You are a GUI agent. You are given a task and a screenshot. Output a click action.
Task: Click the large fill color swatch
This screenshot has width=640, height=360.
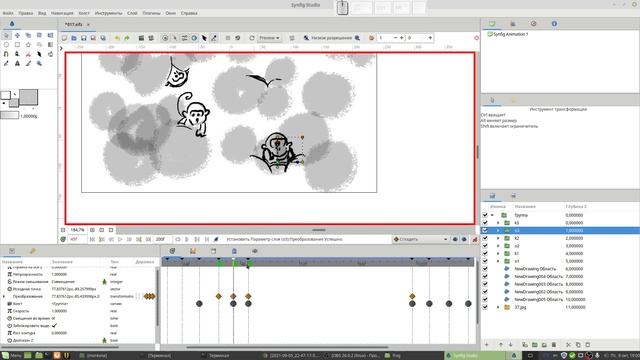28,97
